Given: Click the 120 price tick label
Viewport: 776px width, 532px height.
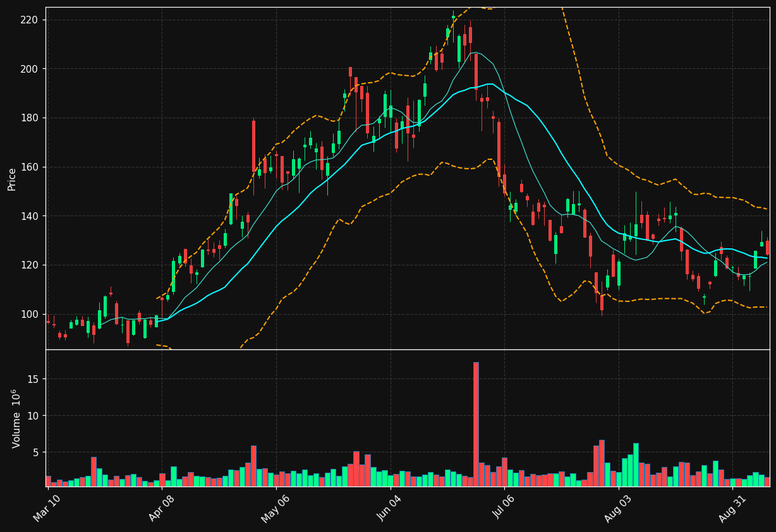Looking at the screenshot, I should coord(30,265).
